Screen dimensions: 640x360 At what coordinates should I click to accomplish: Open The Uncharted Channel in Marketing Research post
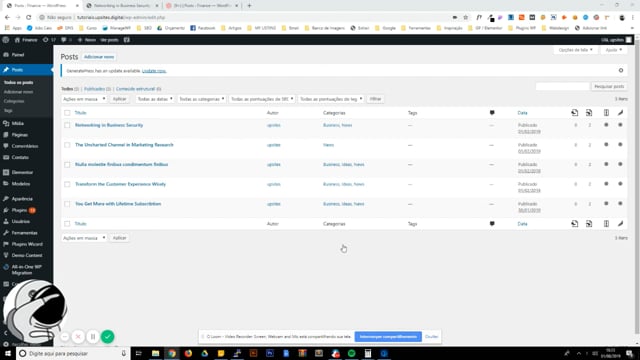124,145
